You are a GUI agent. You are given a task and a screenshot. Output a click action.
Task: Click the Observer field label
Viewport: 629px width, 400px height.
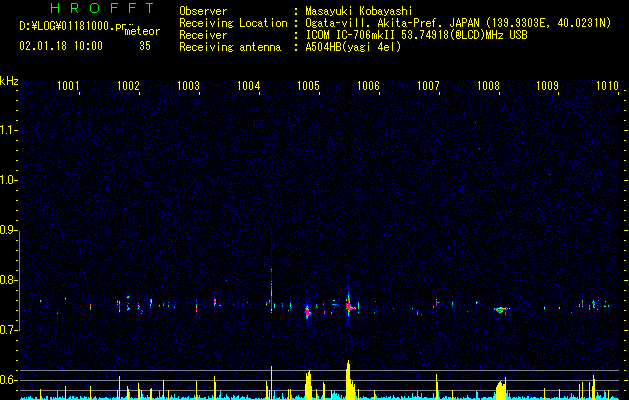(203, 12)
